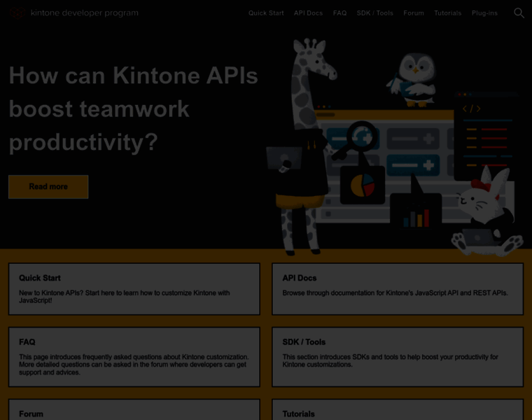Open Tutorials in top navigation
The height and width of the screenshot is (420, 532).
[x=447, y=13]
